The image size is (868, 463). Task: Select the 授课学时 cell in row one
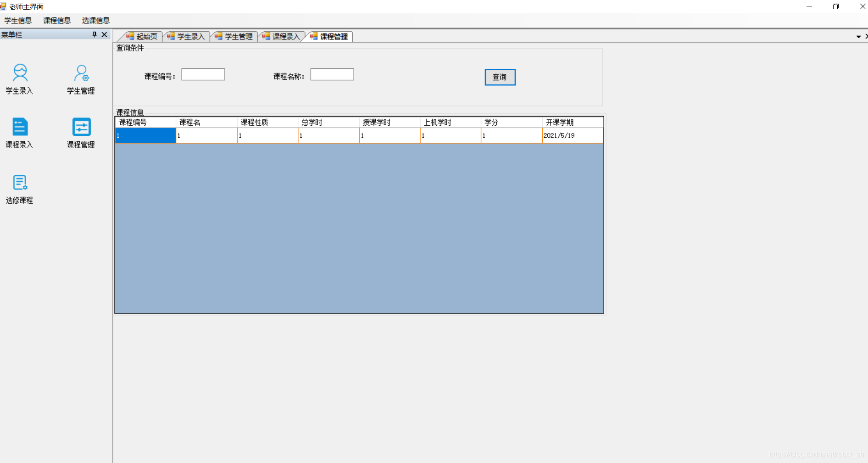pyautogui.click(x=389, y=135)
